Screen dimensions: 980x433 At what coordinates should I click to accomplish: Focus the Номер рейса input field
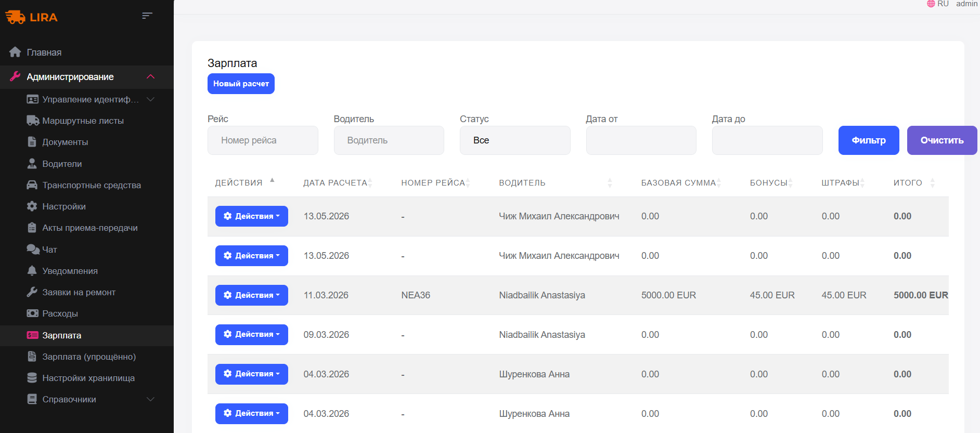tap(263, 140)
